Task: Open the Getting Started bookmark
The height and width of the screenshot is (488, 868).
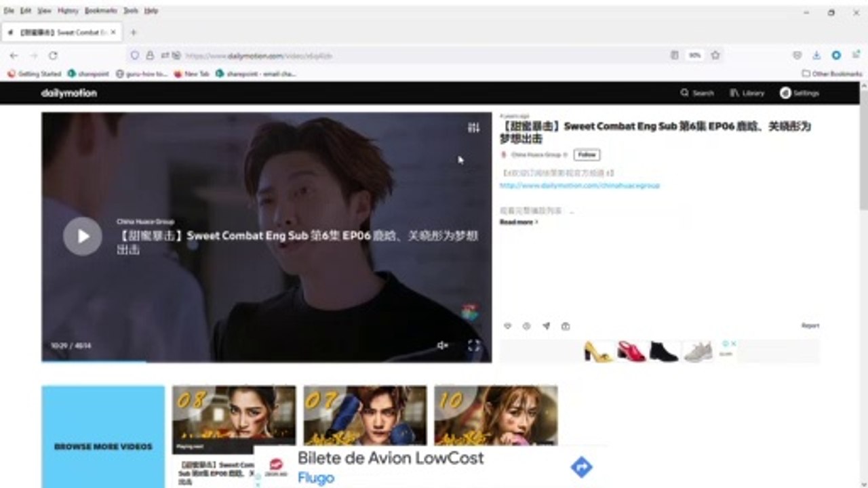Action: click(x=34, y=74)
